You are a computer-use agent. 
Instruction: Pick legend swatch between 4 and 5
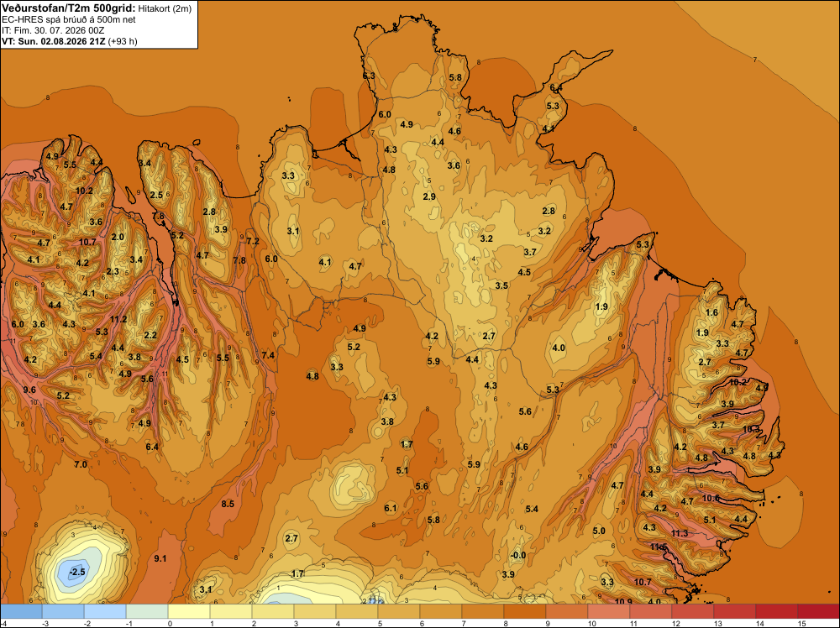[357, 611]
